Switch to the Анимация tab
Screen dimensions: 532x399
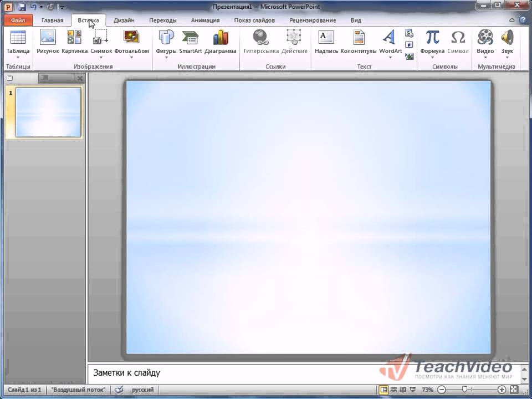(205, 21)
